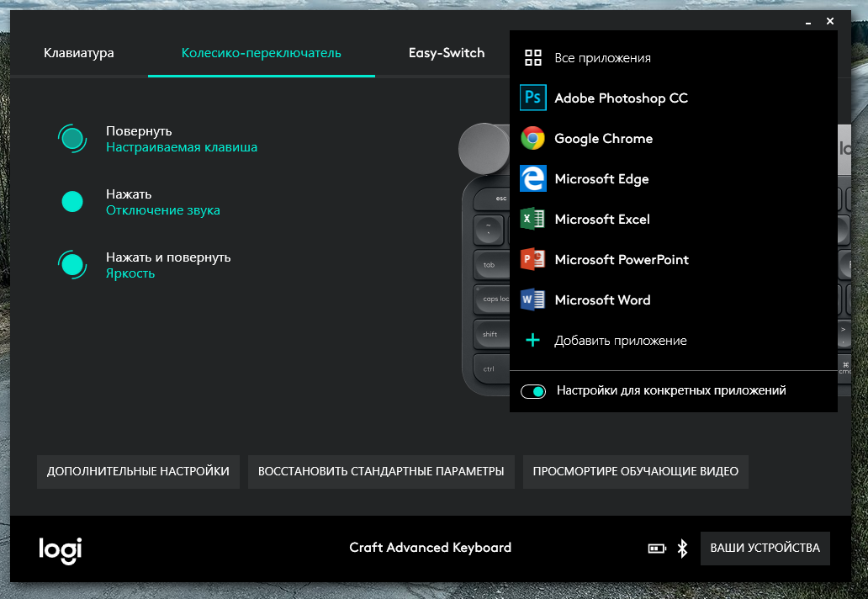This screenshot has width=868, height=599.
Task: Select Microsoft Word label in list
Action: pos(602,300)
